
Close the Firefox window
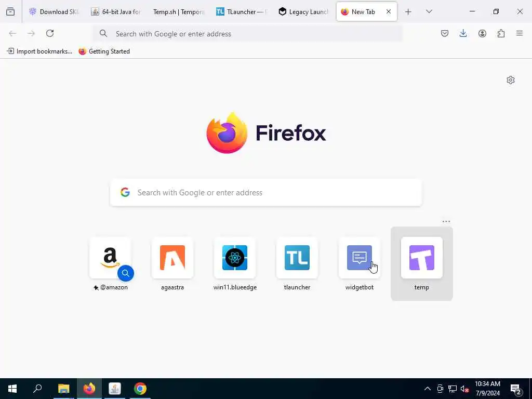tap(520, 11)
